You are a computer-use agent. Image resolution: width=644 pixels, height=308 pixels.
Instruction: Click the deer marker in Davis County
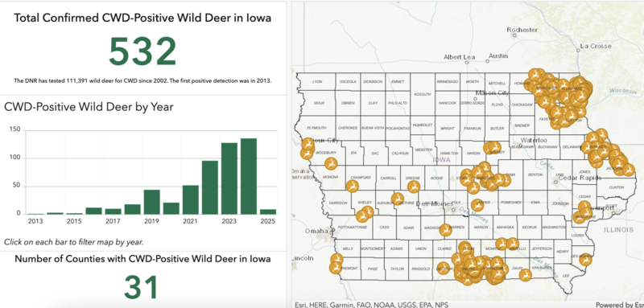click(526, 275)
